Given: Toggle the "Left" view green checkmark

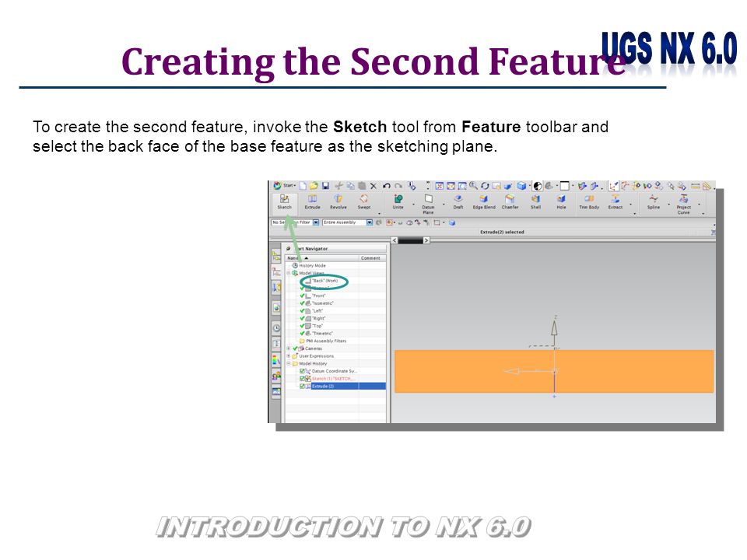Looking at the screenshot, I should (302, 311).
